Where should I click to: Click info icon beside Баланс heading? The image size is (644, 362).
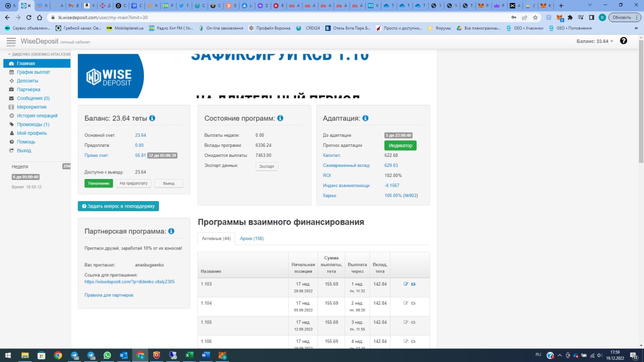152,118
